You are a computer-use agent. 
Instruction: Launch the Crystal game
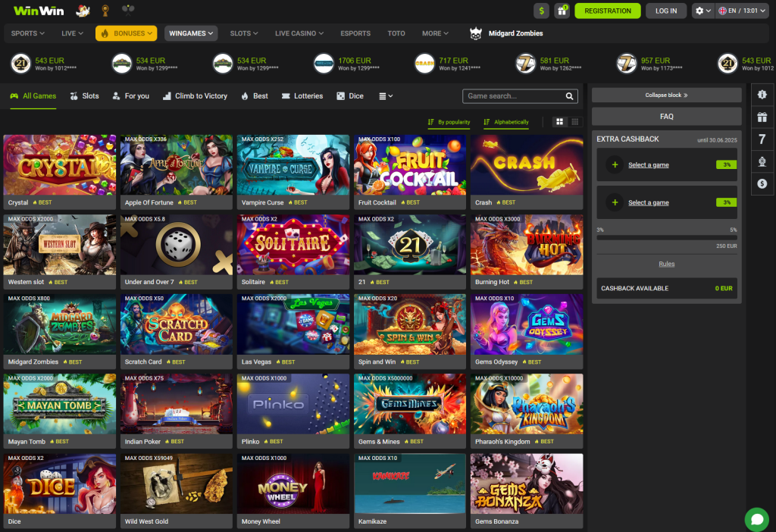(59, 172)
